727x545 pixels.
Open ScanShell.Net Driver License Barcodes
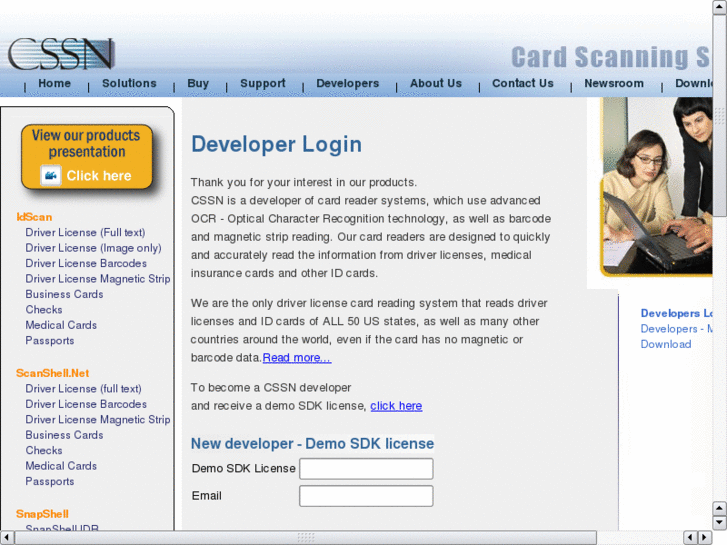86,404
